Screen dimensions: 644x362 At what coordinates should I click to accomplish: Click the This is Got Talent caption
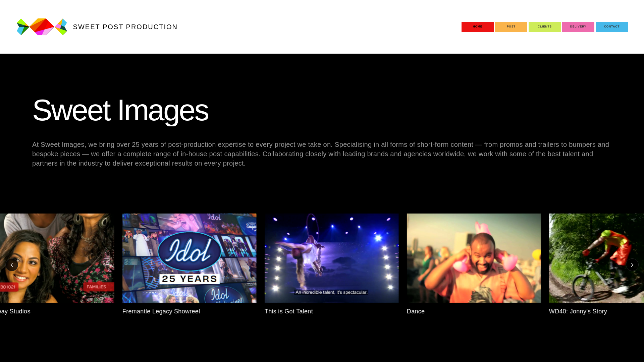click(x=288, y=311)
